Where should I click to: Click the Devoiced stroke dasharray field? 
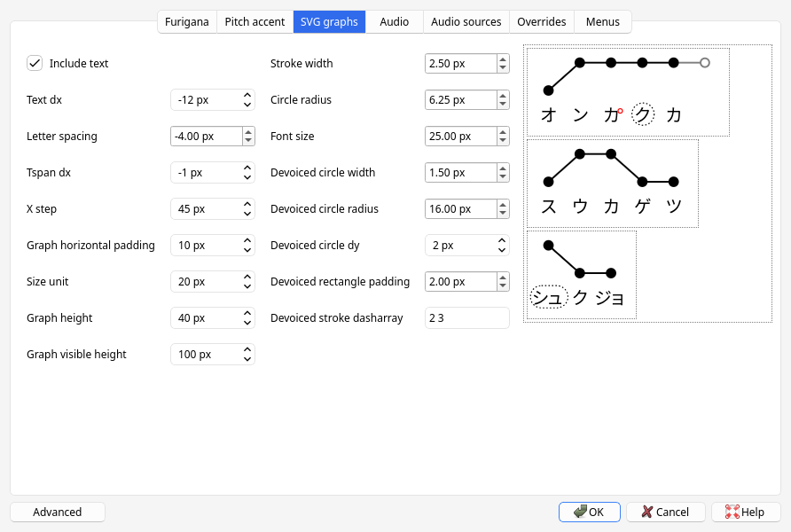tap(467, 317)
